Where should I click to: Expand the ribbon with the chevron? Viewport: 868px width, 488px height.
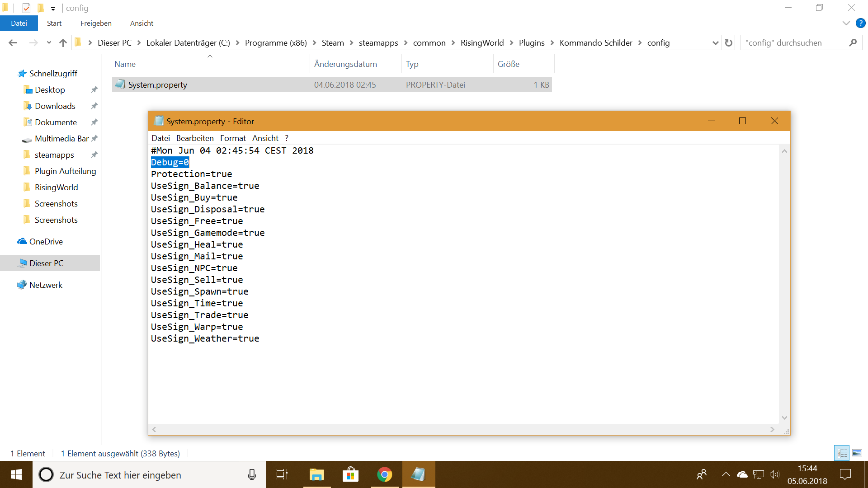click(846, 23)
